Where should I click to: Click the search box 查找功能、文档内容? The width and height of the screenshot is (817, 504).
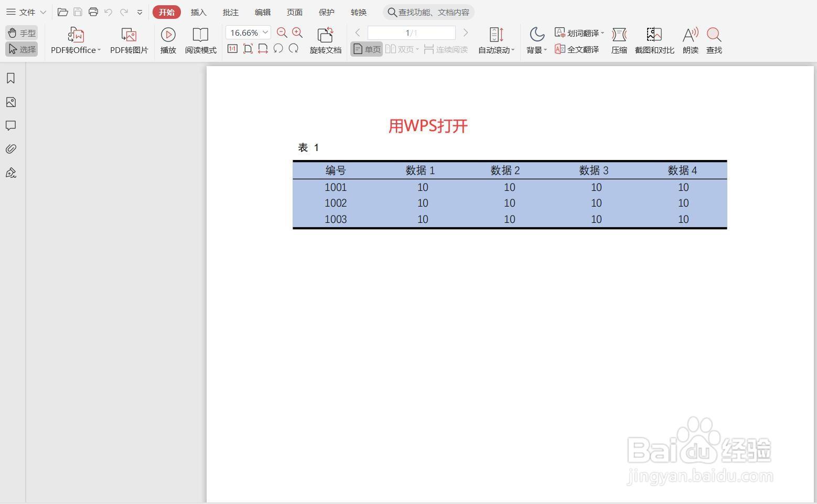(x=429, y=12)
